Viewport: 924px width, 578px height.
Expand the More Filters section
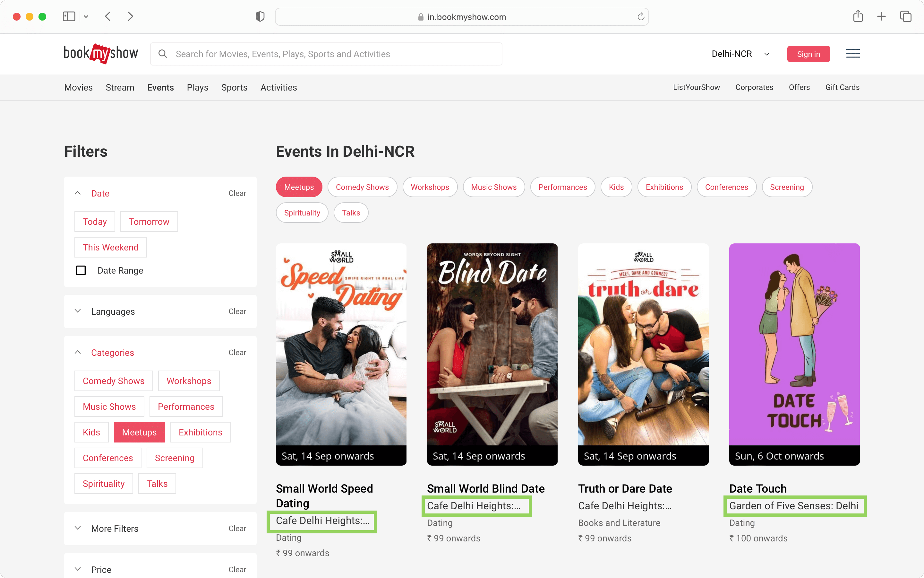[78, 528]
